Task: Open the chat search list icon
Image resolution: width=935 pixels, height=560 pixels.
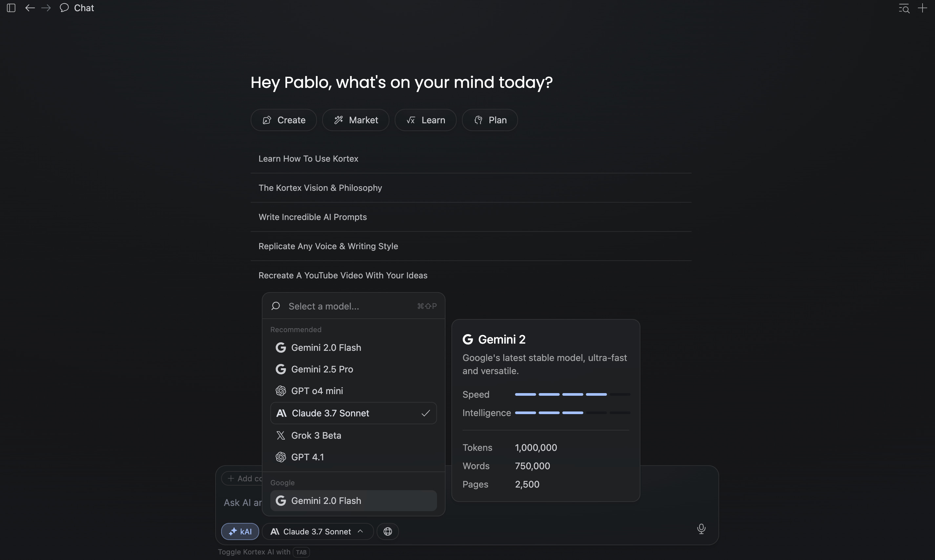Action: coord(904,8)
